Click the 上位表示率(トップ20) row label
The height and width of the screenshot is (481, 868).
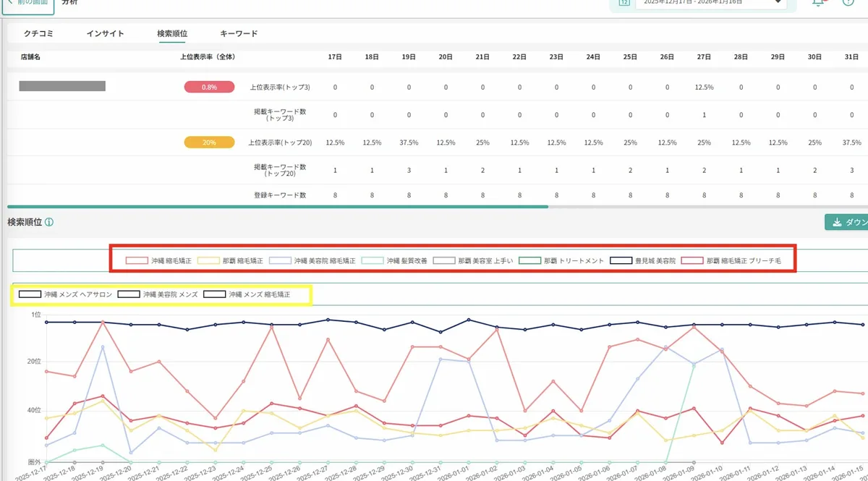click(x=279, y=142)
